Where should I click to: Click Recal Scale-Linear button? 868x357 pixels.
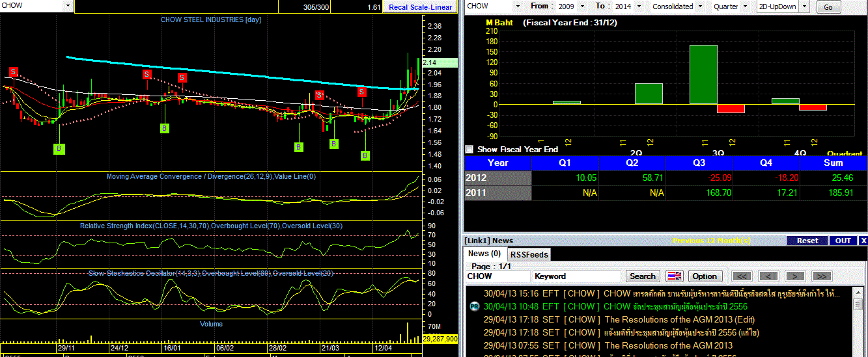tap(420, 7)
